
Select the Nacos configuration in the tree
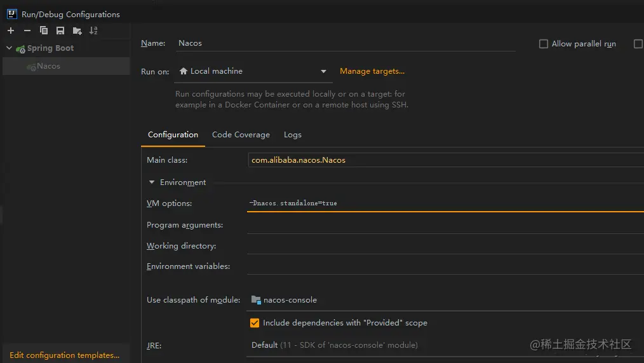click(x=65, y=66)
